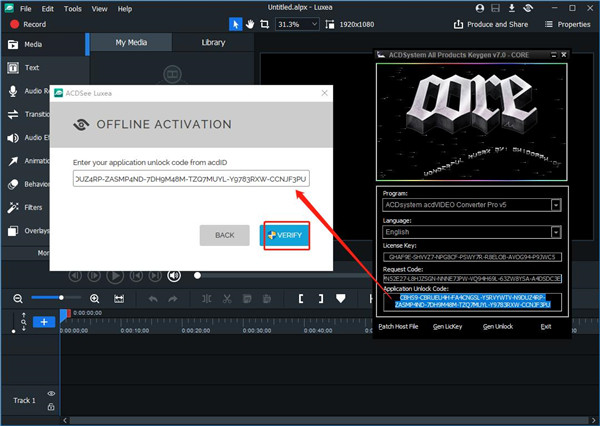Open the Tools menu
The height and width of the screenshot is (426, 600).
(x=73, y=8)
